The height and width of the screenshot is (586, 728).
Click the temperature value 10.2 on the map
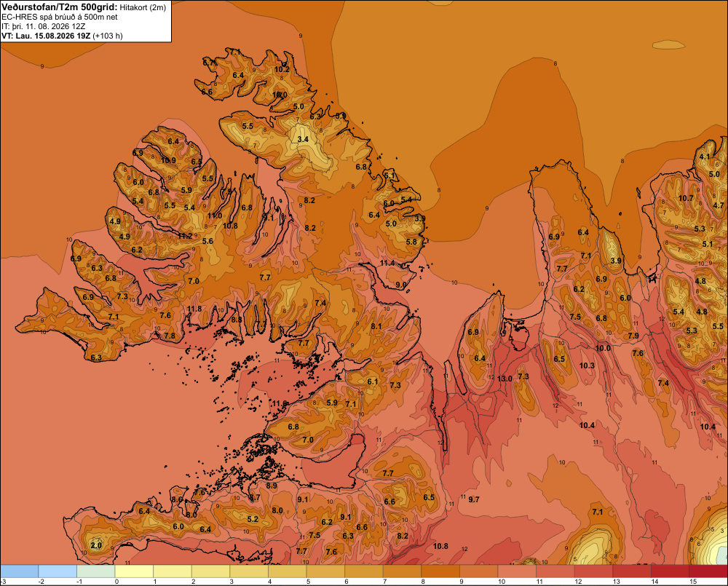coord(282,70)
